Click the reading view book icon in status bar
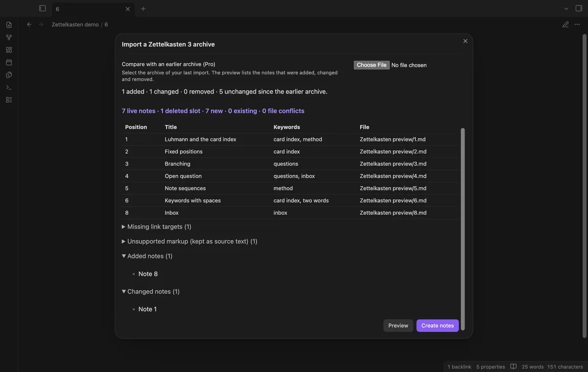Screen dimensions: 588x372 pos(514,367)
